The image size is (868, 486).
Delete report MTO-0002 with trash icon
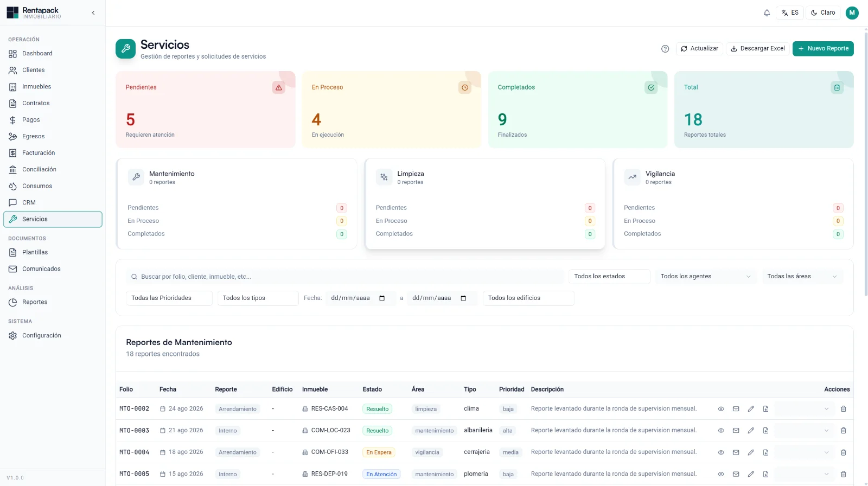(x=844, y=409)
